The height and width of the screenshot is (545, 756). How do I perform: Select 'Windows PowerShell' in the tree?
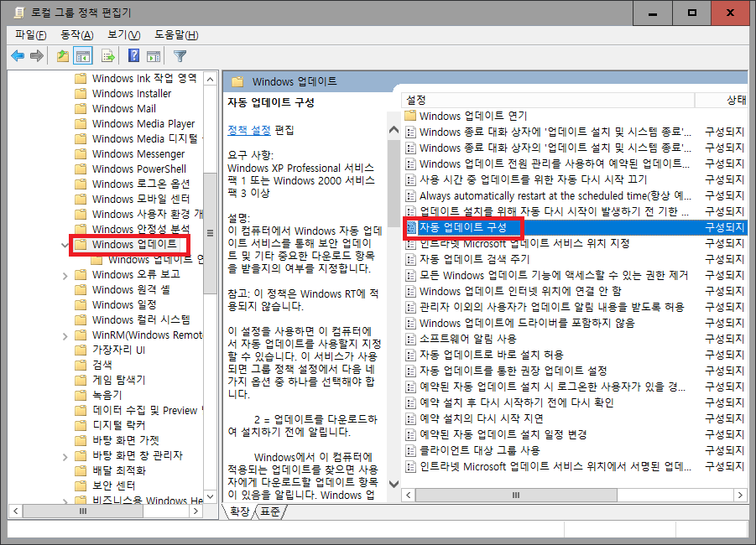[139, 169]
